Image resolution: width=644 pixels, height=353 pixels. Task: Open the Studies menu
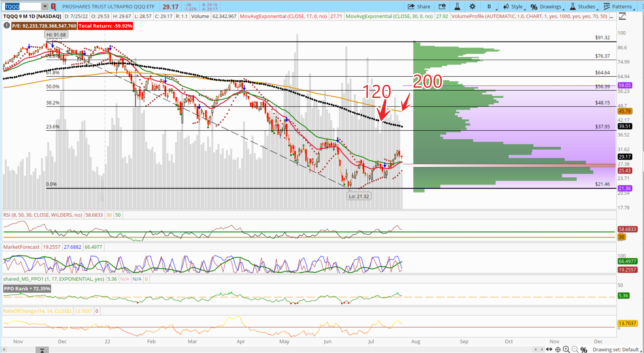coord(583,7)
